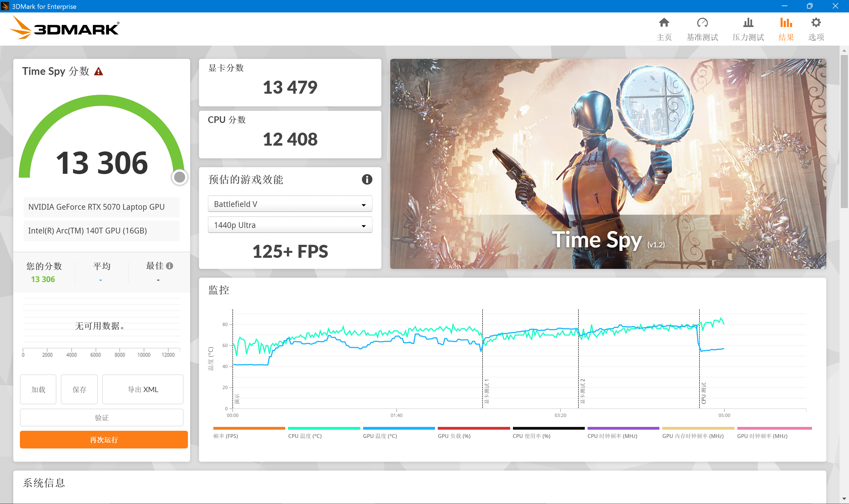The image size is (849, 504).
Task: Toggle the GPU 负载 red legend
Action: [474, 433]
